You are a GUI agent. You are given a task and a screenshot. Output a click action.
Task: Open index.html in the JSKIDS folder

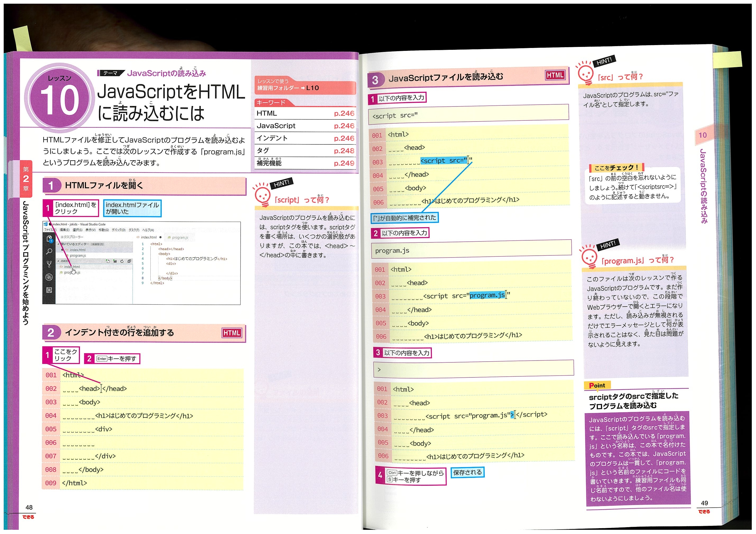click(72, 267)
